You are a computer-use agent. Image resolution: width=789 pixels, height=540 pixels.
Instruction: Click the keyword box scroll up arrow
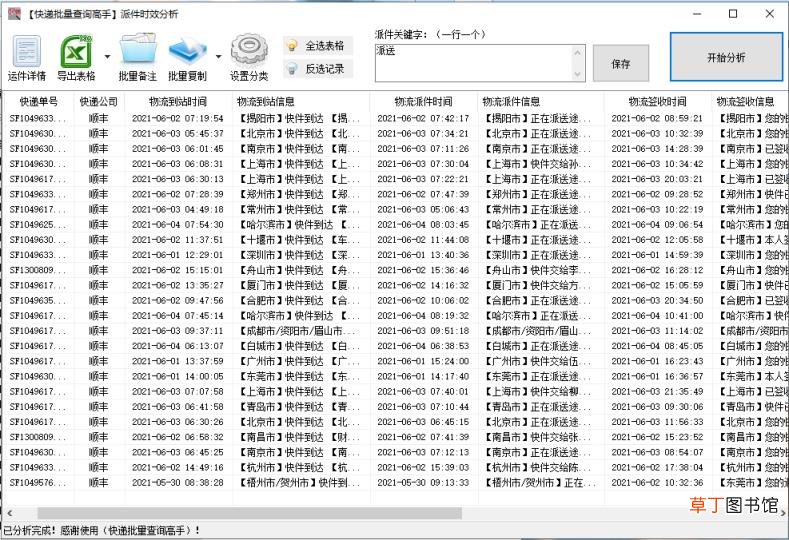click(578, 52)
